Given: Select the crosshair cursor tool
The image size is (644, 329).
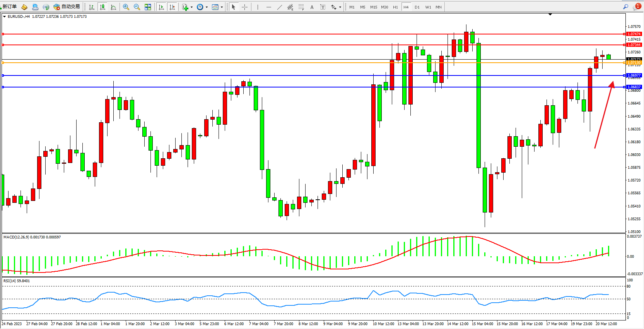Looking at the screenshot, I should click(x=244, y=7).
